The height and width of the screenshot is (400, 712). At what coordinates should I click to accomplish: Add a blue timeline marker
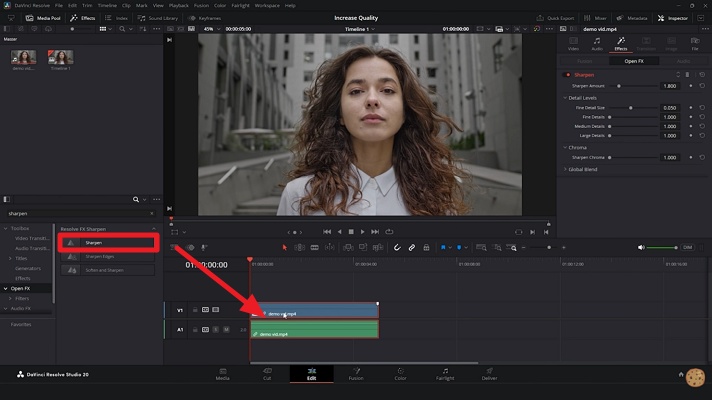pyautogui.click(x=459, y=247)
